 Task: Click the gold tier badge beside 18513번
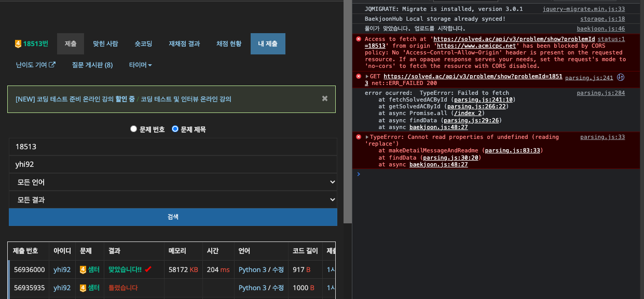(x=18, y=44)
